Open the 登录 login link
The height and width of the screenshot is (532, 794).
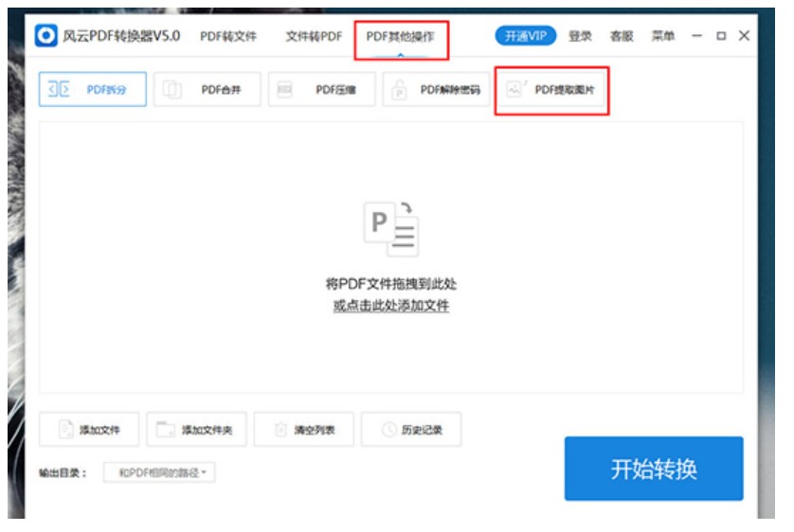(x=580, y=36)
